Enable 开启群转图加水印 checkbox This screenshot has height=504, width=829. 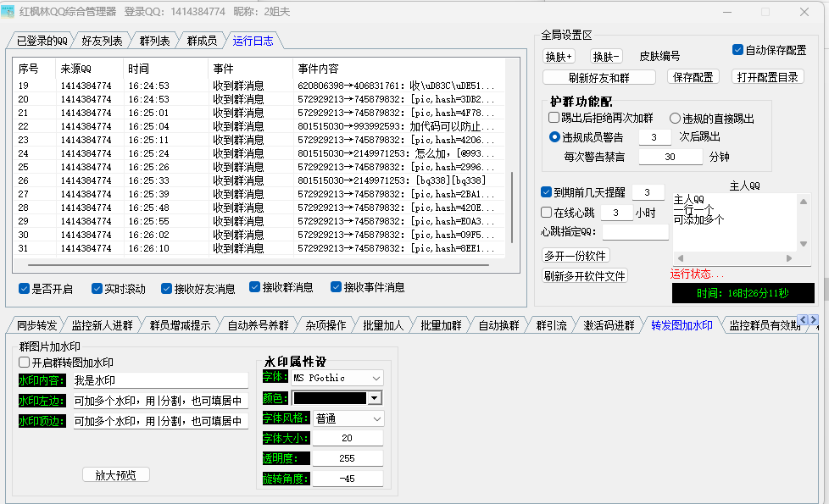click(x=25, y=362)
